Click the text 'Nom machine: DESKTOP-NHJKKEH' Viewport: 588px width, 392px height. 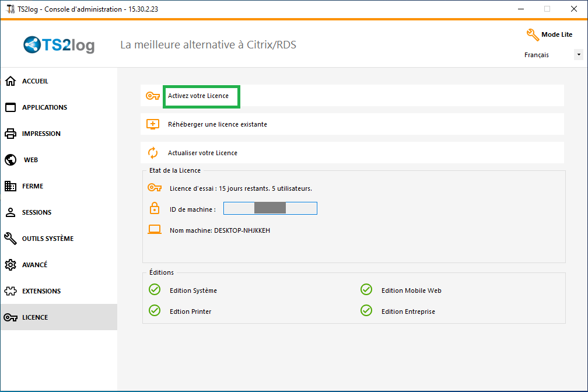[220, 230]
